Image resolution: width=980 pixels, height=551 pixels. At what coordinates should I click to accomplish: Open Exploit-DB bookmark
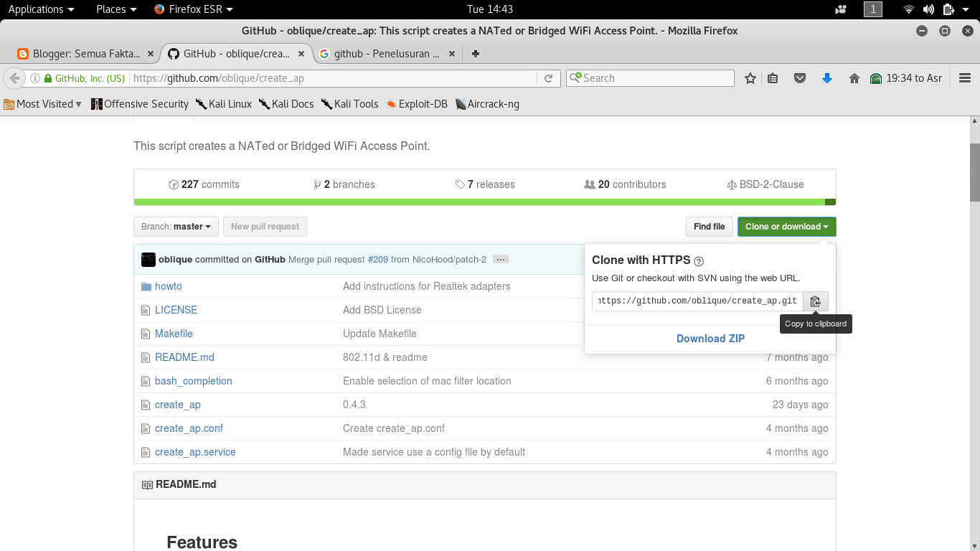coord(417,104)
